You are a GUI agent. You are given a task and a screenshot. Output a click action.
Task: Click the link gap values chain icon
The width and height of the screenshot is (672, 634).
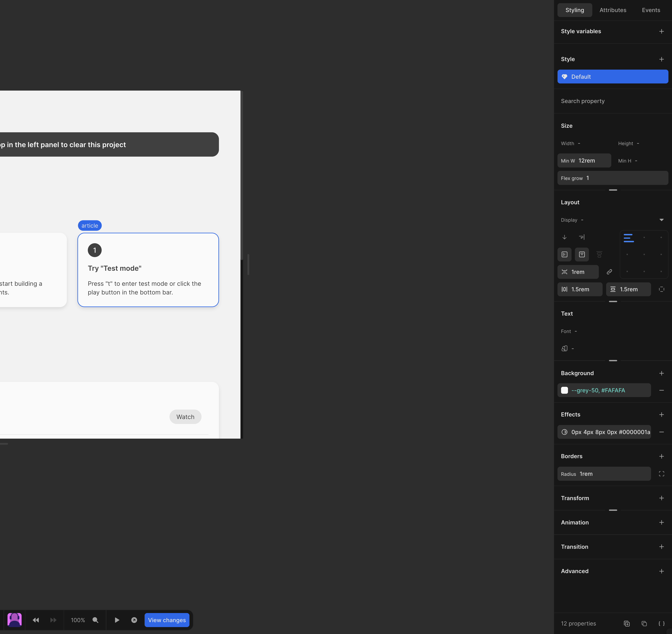point(609,272)
